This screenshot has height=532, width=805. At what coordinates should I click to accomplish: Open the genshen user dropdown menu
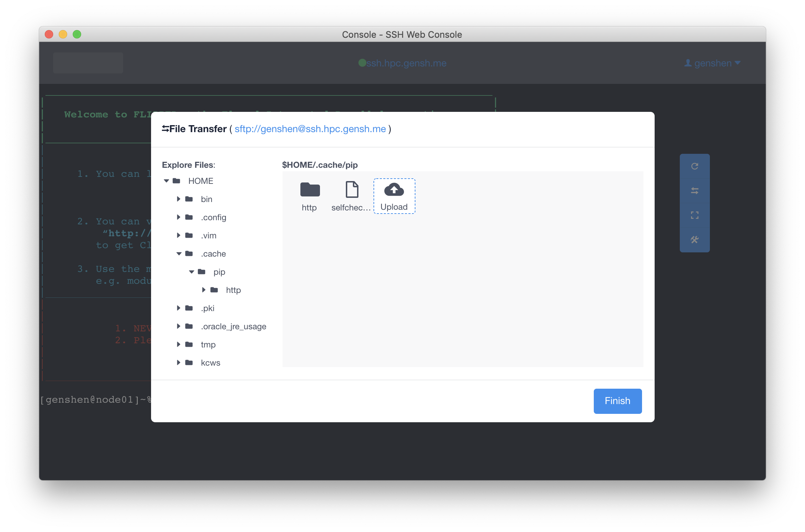point(712,63)
